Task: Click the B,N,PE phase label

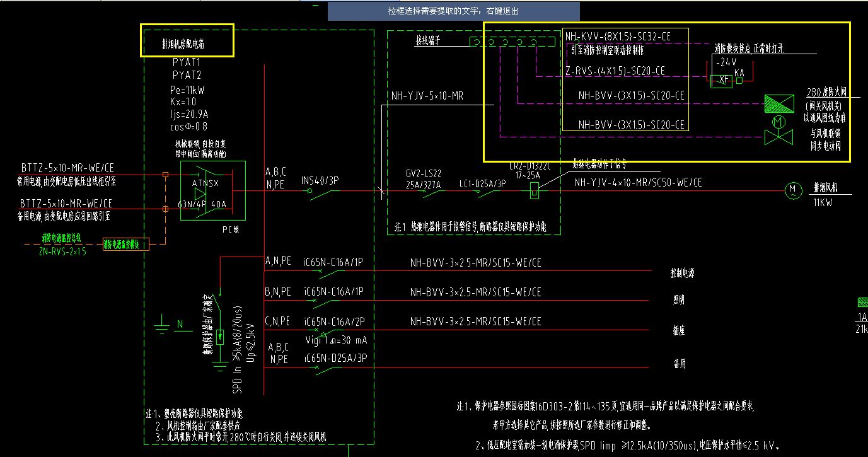Action: tap(278, 292)
